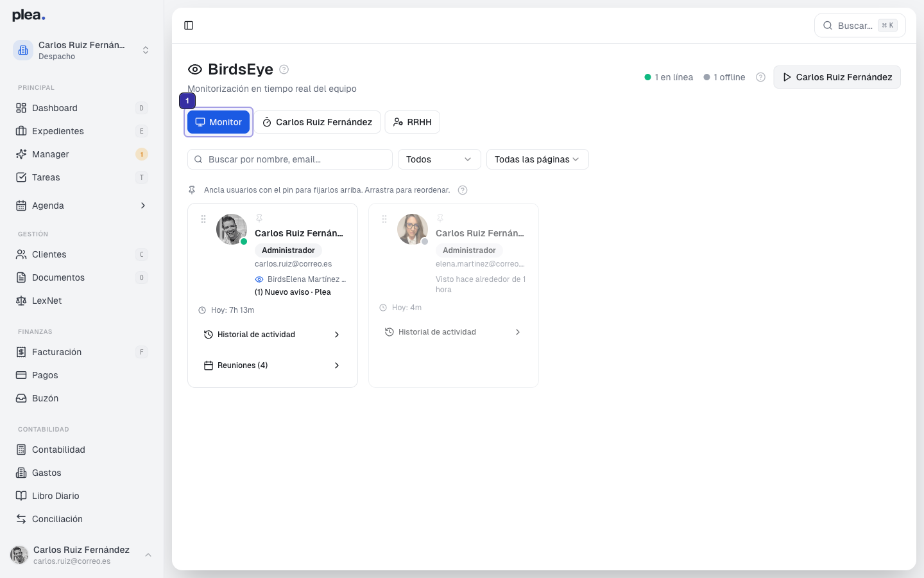The width and height of the screenshot is (924, 578).
Task: Open Dashboard in the sidebar
Action: [82, 108]
